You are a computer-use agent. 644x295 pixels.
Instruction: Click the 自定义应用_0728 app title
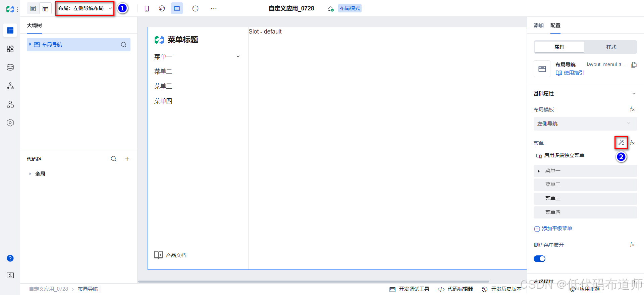click(x=291, y=8)
